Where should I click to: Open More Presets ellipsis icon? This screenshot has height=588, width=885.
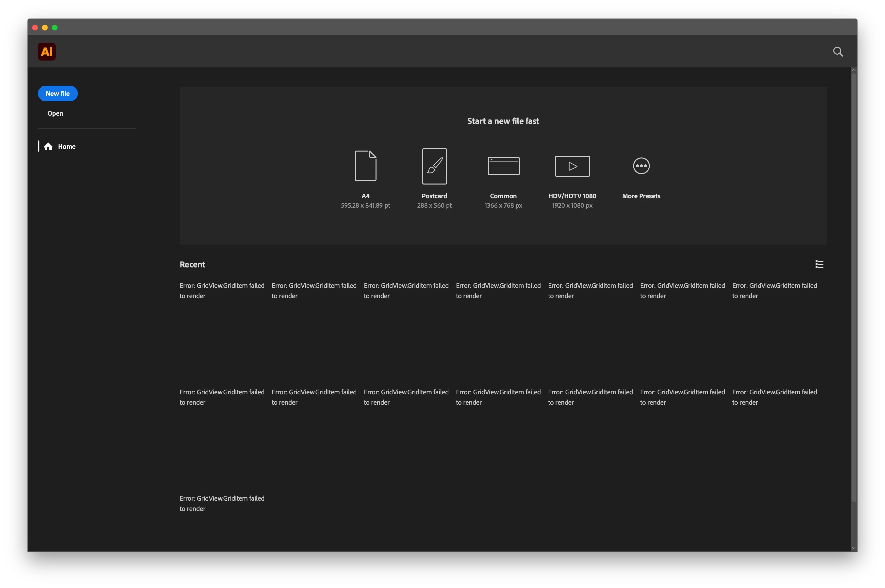tap(641, 166)
